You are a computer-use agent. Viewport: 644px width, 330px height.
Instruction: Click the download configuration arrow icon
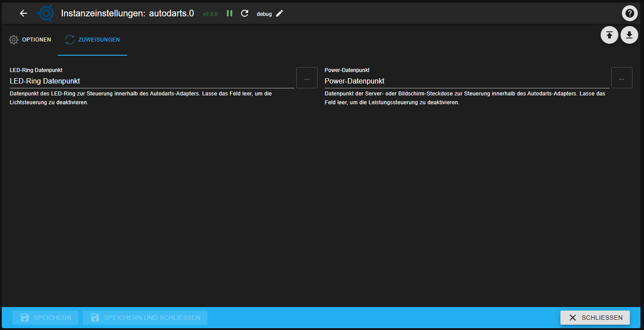[629, 35]
